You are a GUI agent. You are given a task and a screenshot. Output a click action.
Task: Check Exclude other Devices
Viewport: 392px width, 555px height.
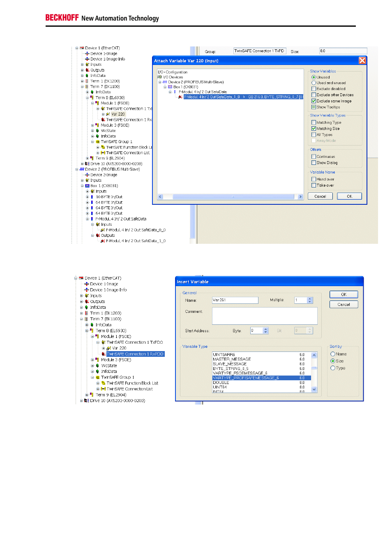(314, 95)
